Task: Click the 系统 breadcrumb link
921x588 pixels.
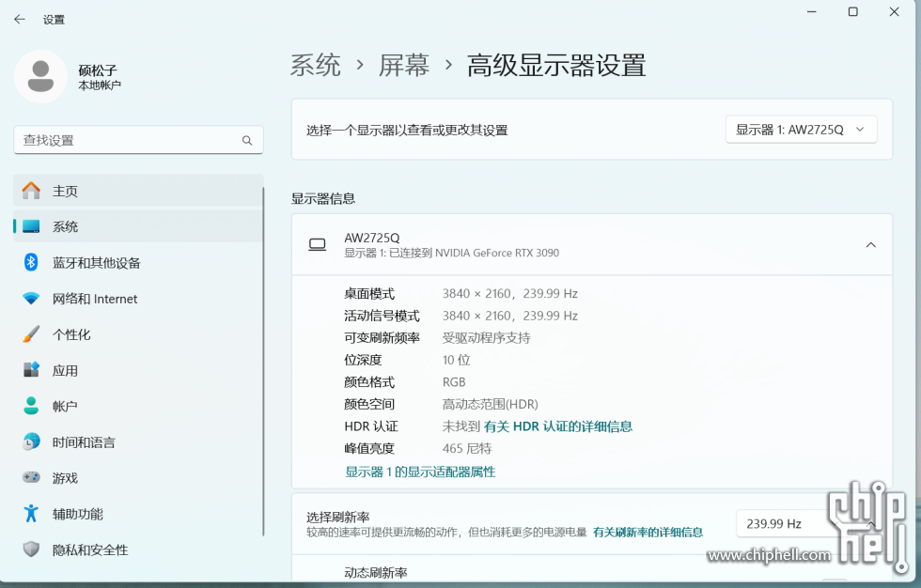Action: click(x=316, y=65)
